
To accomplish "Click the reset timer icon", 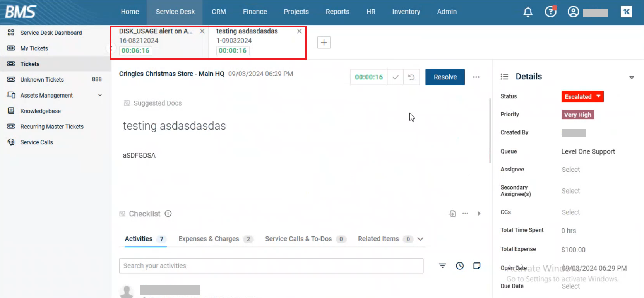I will [411, 77].
